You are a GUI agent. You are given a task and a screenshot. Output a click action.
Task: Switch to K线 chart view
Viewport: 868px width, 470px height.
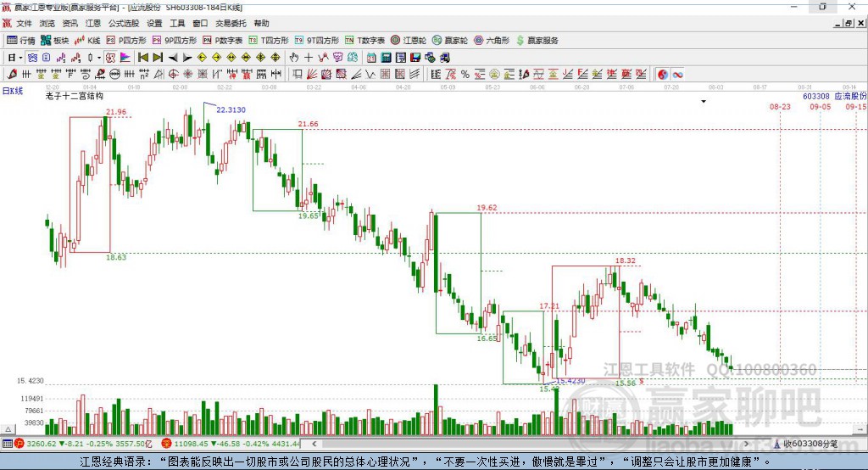[87, 41]
